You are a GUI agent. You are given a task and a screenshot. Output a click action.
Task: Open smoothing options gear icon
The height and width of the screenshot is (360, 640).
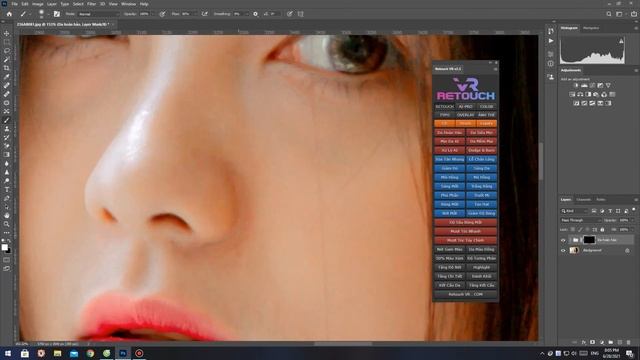pos(256,14)
